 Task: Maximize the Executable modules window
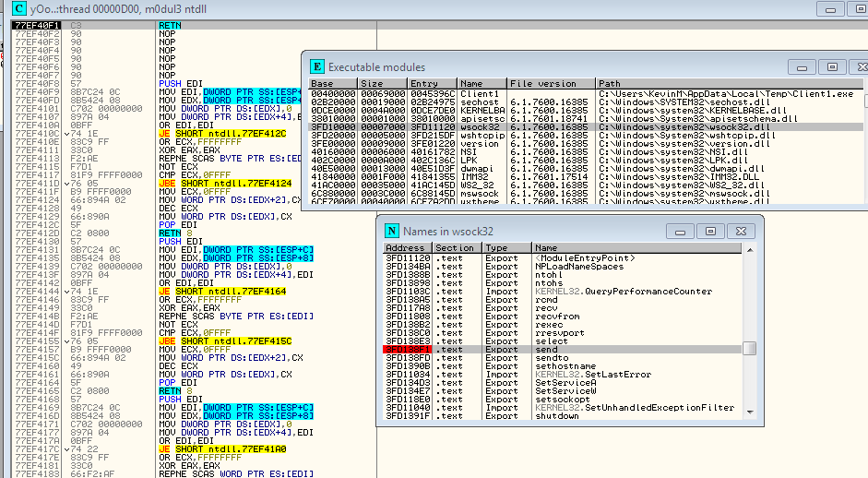(x=832, y=67)
